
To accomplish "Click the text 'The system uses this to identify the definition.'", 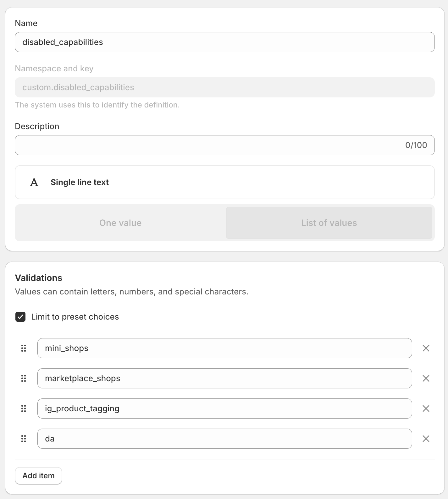I will pos(97,105).
